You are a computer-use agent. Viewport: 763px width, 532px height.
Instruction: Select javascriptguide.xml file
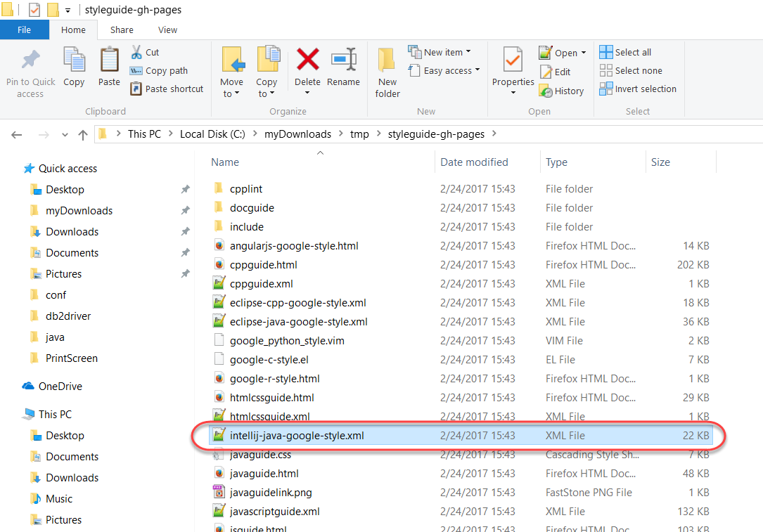point(275,511)
